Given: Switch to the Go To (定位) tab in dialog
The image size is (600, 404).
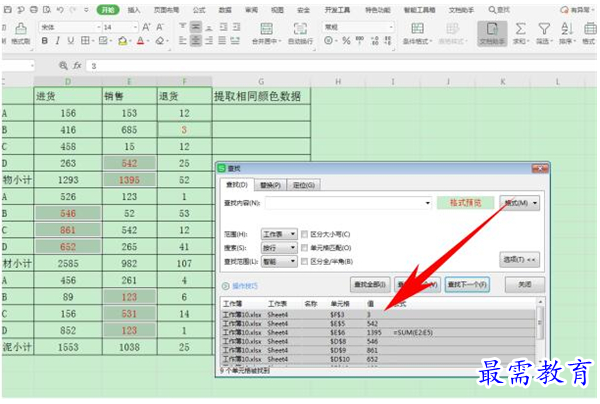Looking at the screenshot, I should coord(304,185).
